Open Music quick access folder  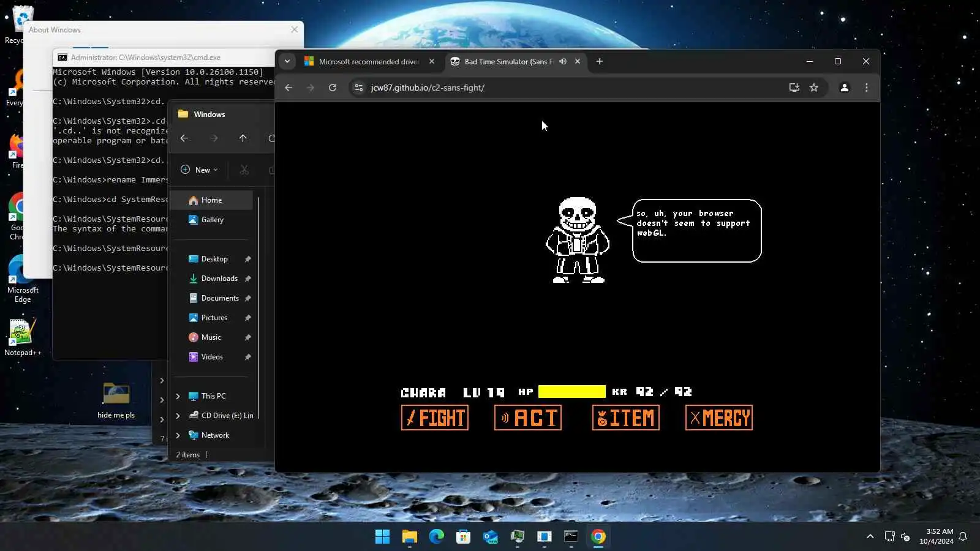click(211, 337)
